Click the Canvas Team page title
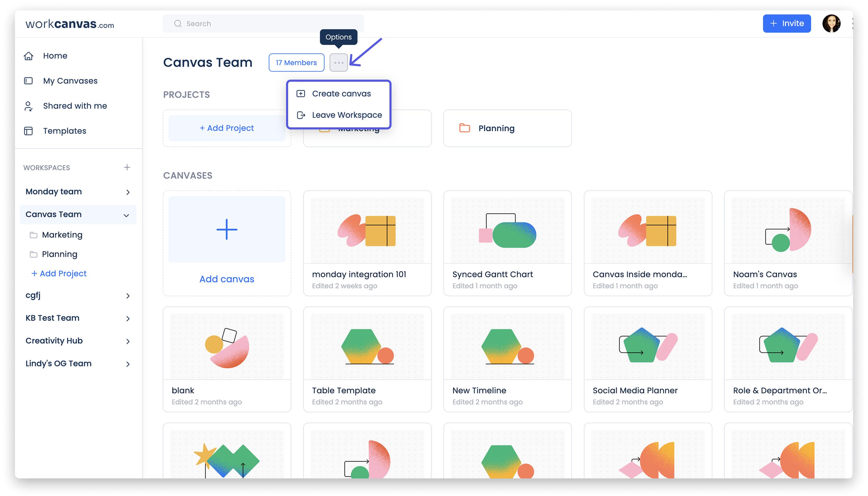This screenshot has width=868, height=496. (x=208, y=63)
